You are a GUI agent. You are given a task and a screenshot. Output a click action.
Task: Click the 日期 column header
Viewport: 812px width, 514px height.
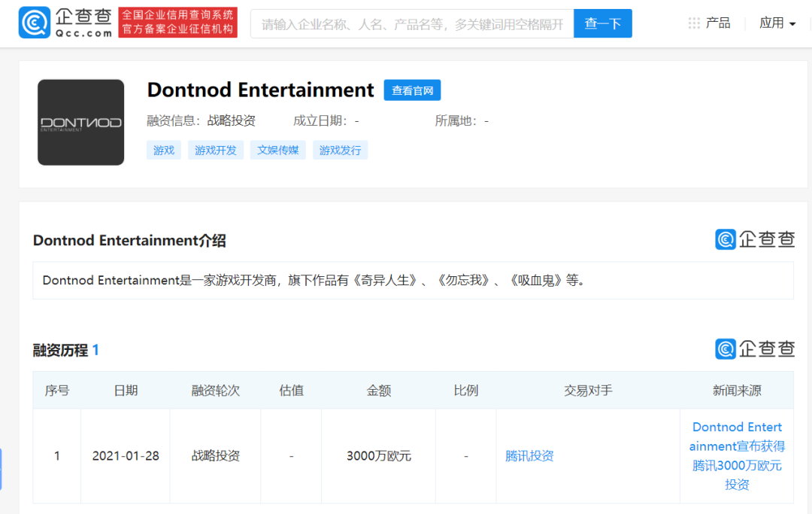click(126, 391)
